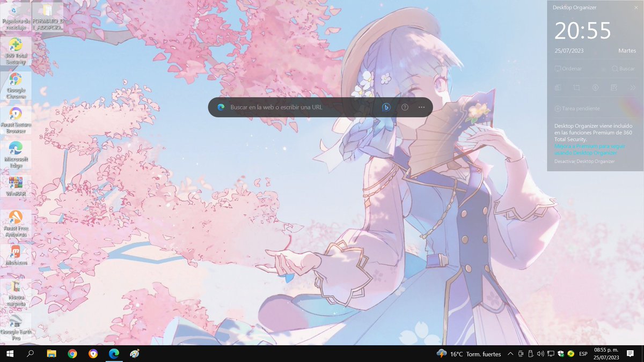Click the 20:55 clock in Desktop Organizer

point(582,31)
